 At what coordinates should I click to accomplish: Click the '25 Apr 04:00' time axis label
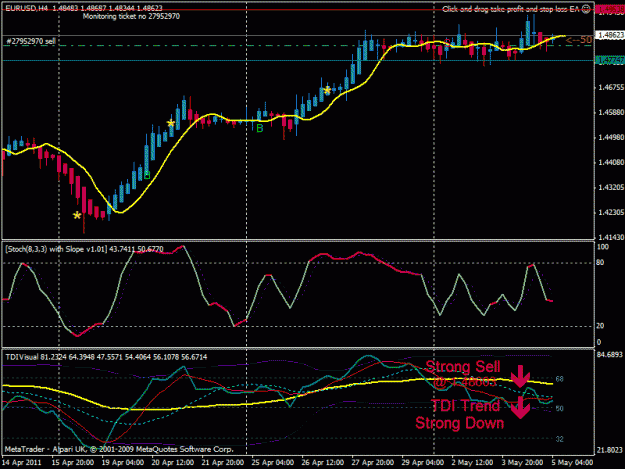pyautogui.click(x=273, y=463)
